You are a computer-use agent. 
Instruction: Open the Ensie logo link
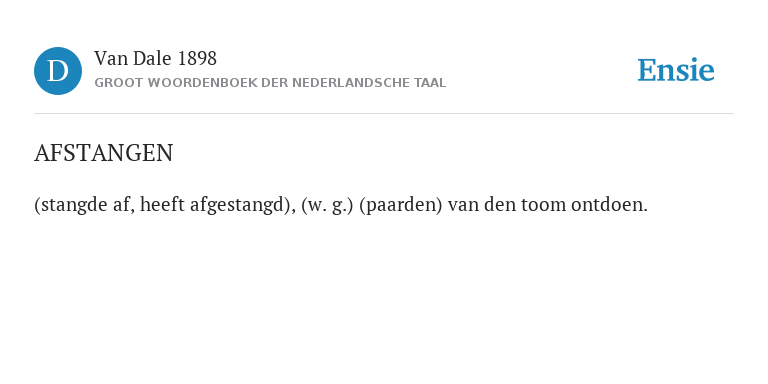675,70
